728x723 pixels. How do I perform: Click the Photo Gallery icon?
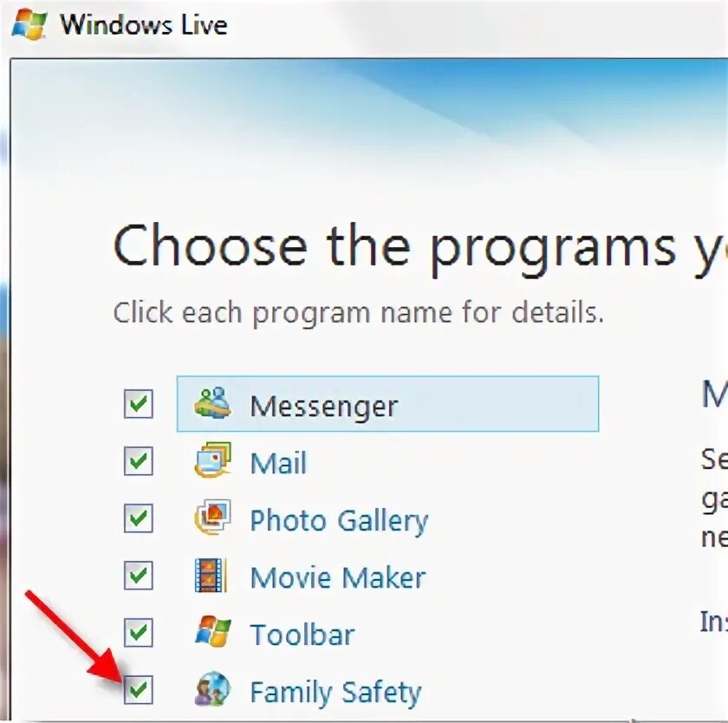tap(212, 518)
